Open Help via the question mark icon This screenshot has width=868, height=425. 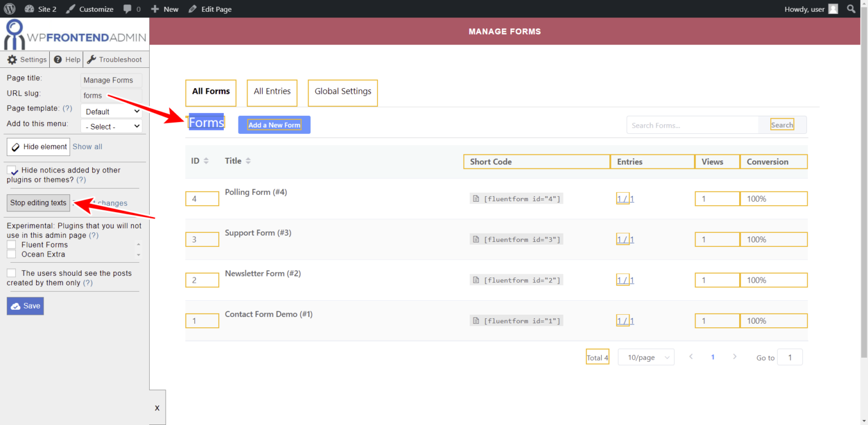[59, 59]
